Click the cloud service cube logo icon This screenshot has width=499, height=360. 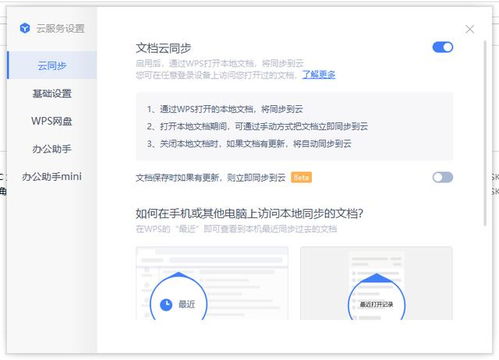tap(25, 28)
